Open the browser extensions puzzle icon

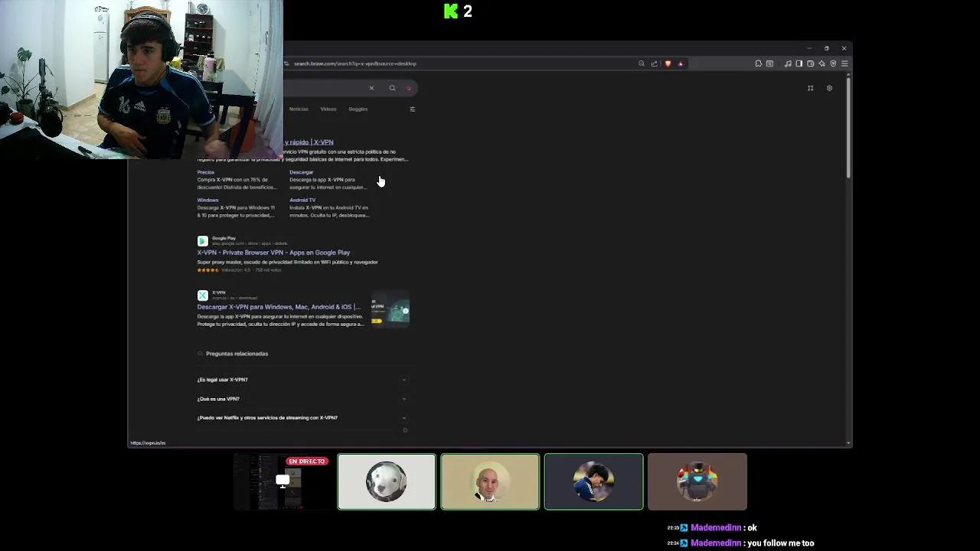pyautogui.click(x=758, y=64)
